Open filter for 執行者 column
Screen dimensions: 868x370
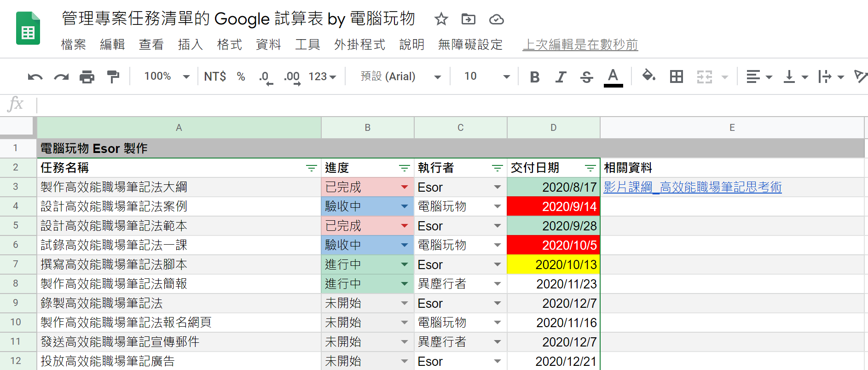[x=498, y=168]
